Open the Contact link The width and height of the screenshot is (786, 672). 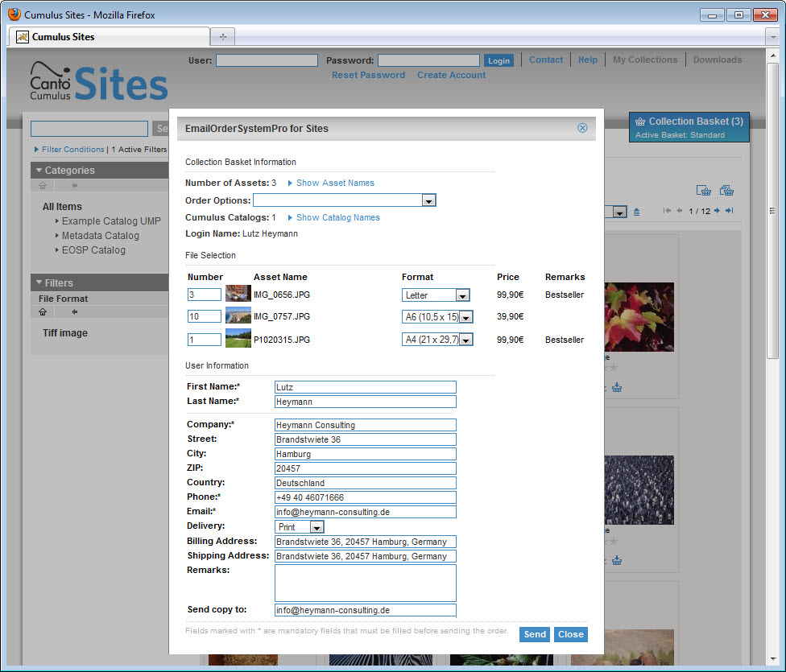pos(546,60)
